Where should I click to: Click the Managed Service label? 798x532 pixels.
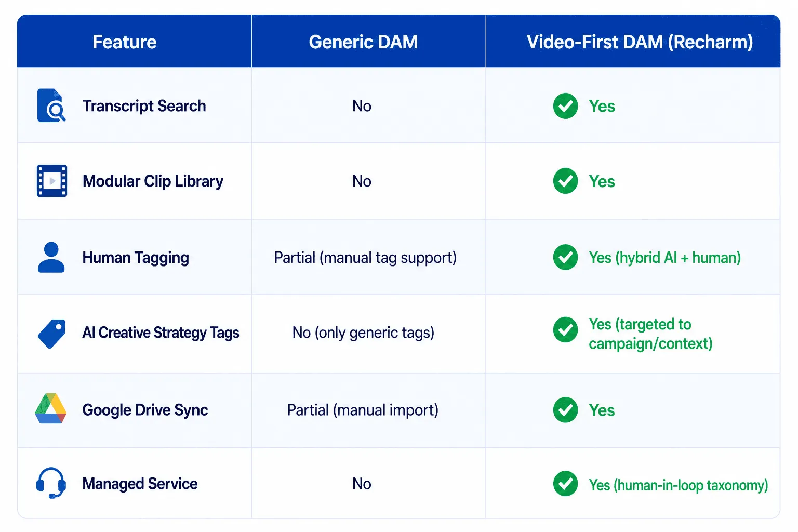pyautogui.click(x=140, y=484)
